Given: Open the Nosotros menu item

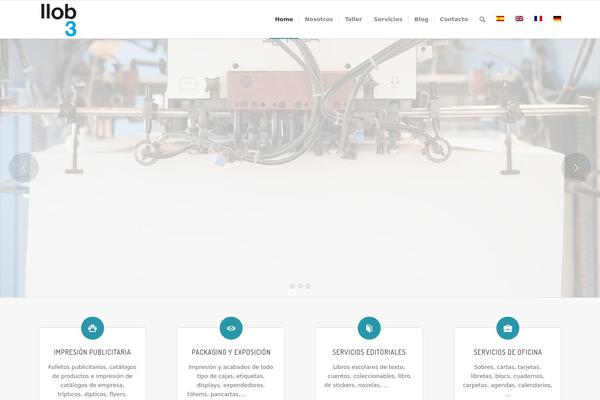Looking at the screenshot, I should [319, 19].
